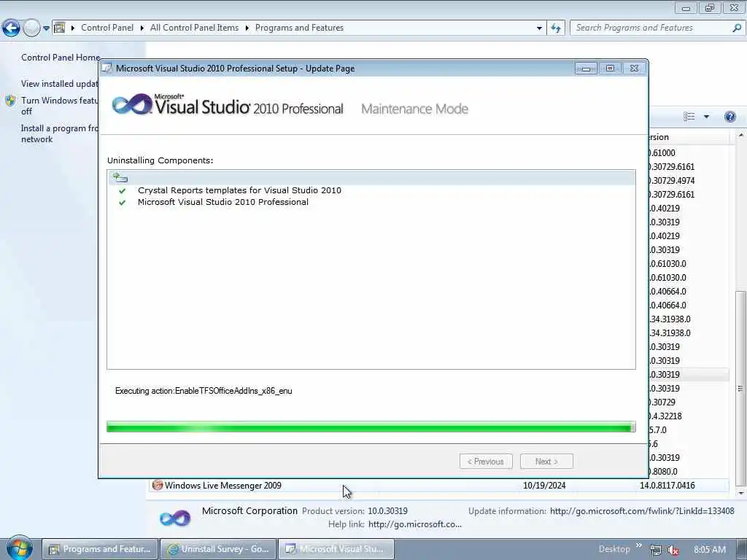Maximize the Visual Studio setup window

(x=611, y=69)
